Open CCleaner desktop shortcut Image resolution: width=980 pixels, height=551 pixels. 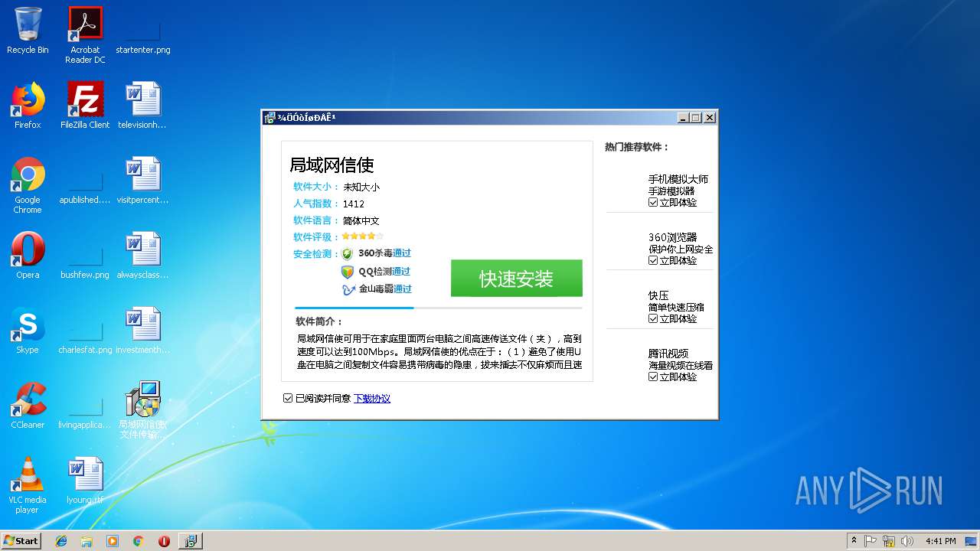pyautogui.click(x=28, y=406)
